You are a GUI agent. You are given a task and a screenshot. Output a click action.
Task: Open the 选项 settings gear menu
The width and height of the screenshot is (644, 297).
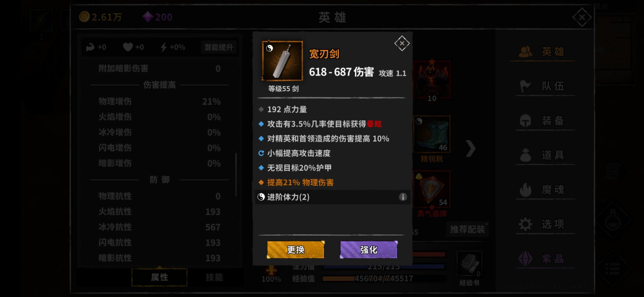coord(542,224)
